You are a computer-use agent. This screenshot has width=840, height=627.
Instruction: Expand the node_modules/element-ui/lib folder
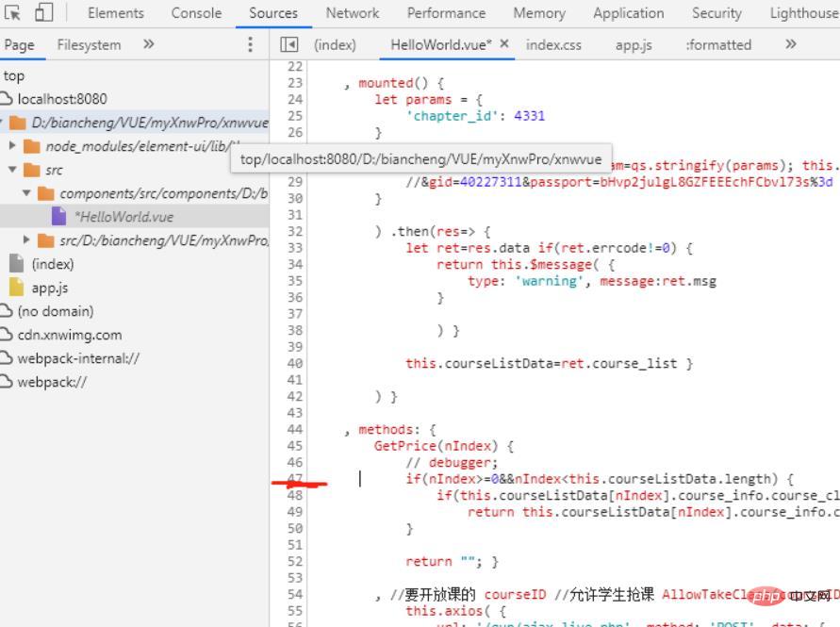12,146
